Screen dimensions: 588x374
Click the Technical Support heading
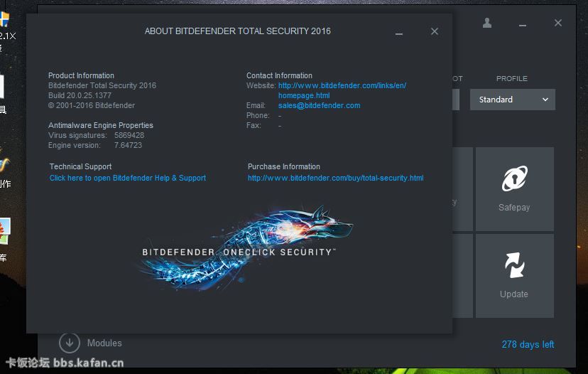click(x=80, y=166)
